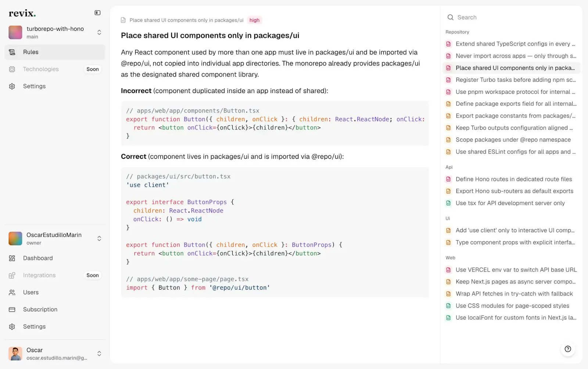The width and height of the screenshot is (588, 369).
Task: Select Define package exports field rule
Action: 511,104
